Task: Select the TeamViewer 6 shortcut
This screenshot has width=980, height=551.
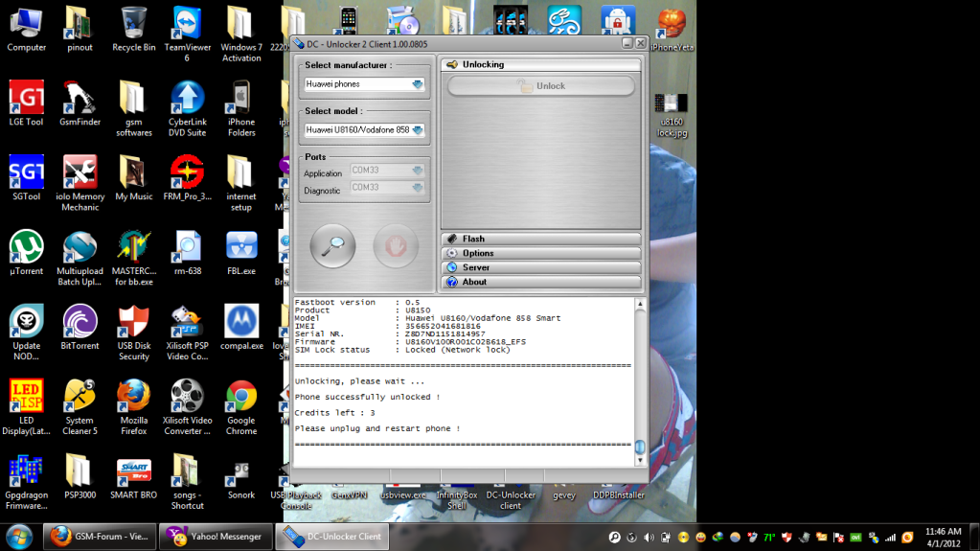Action: click(188, 34)
